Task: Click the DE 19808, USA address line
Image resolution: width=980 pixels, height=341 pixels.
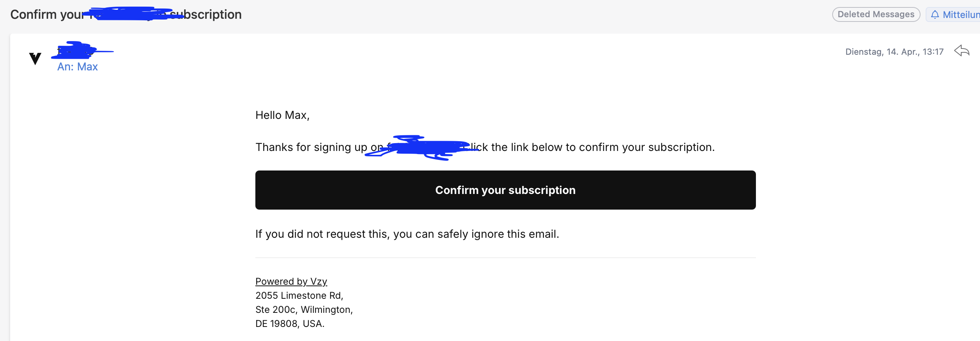Action: click(290, 324)
